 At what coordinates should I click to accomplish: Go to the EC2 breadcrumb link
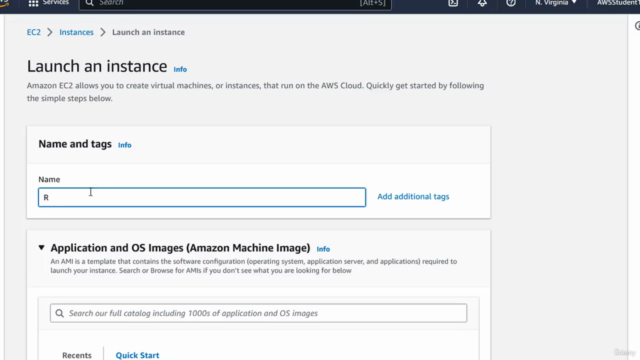point(34,32)
